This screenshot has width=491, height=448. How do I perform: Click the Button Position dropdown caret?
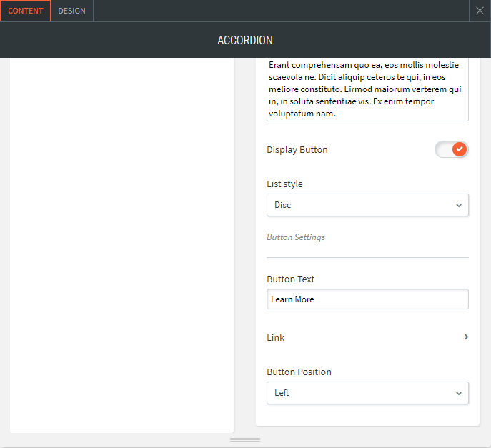(x=459, y=394)
